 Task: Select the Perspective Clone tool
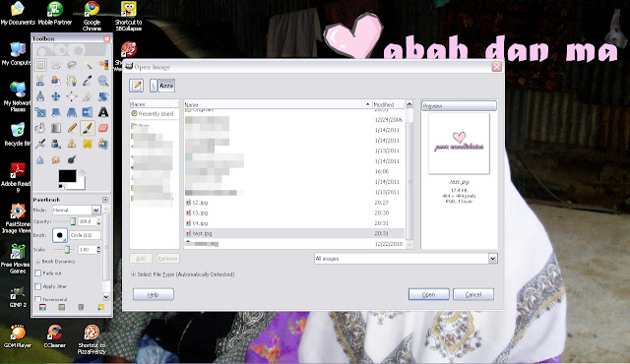pos(103,144)
